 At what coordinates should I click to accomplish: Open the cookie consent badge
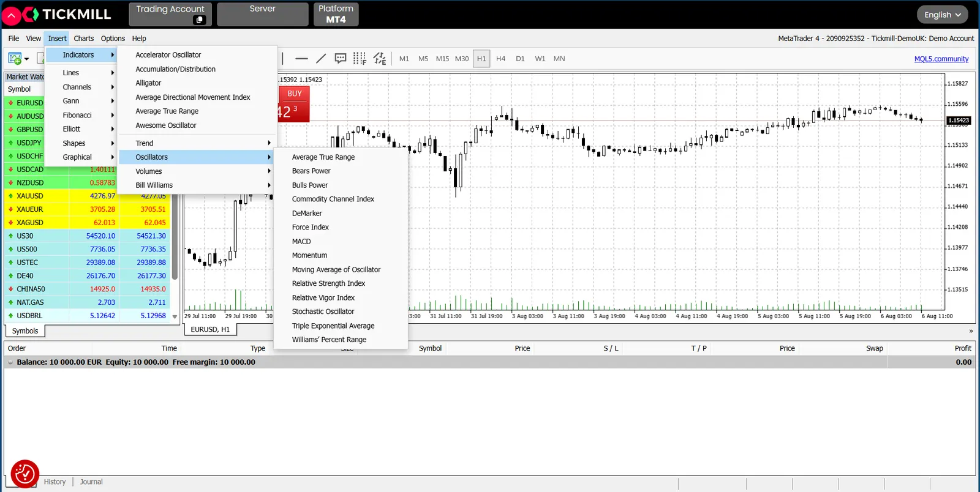coord(25,474)
